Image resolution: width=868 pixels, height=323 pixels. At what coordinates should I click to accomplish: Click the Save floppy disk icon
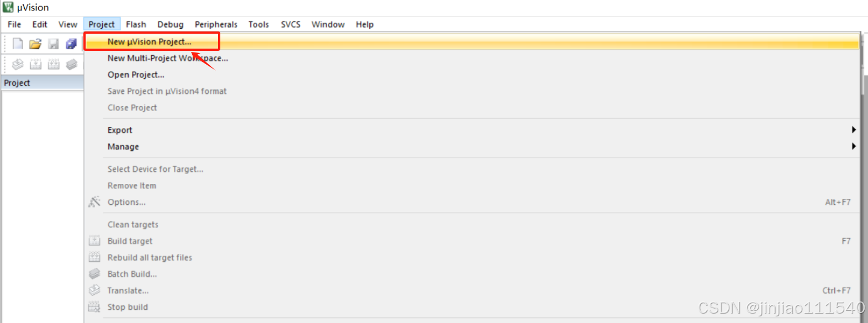[x=54, y=44]
